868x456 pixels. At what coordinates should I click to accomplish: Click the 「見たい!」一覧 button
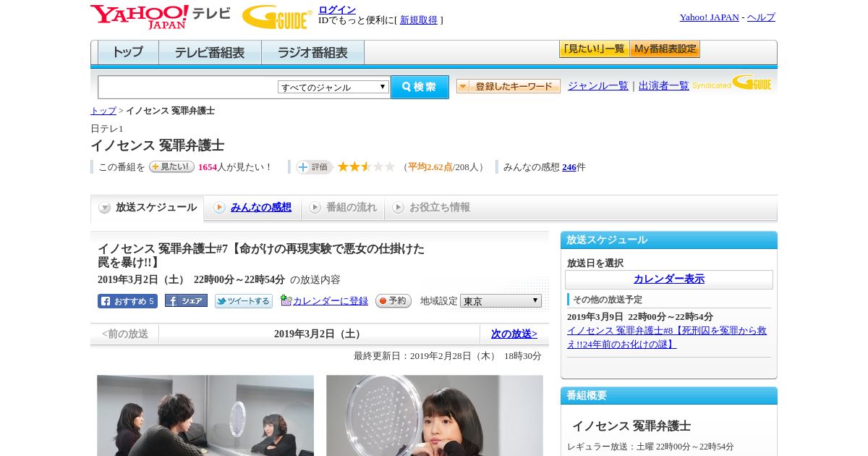point(594,49)
